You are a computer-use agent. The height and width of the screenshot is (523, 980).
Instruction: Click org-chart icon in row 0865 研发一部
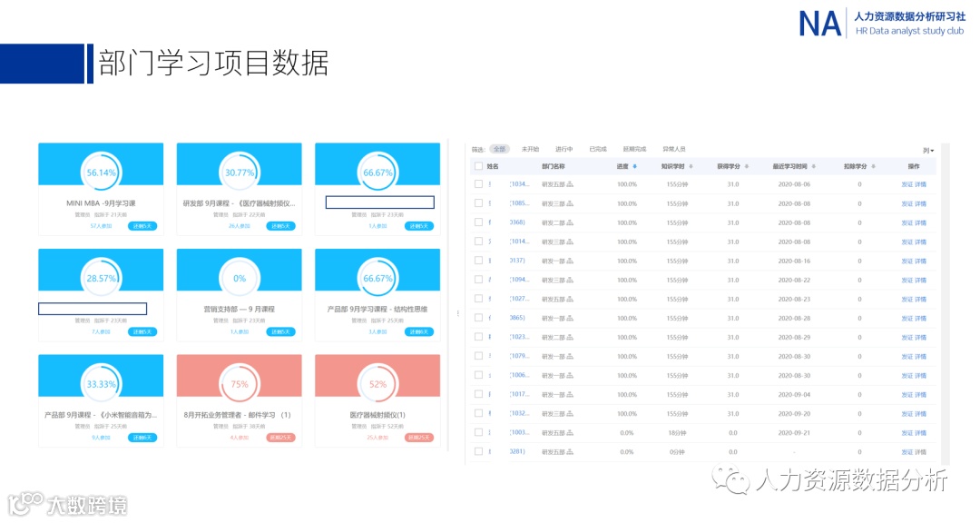570,319
